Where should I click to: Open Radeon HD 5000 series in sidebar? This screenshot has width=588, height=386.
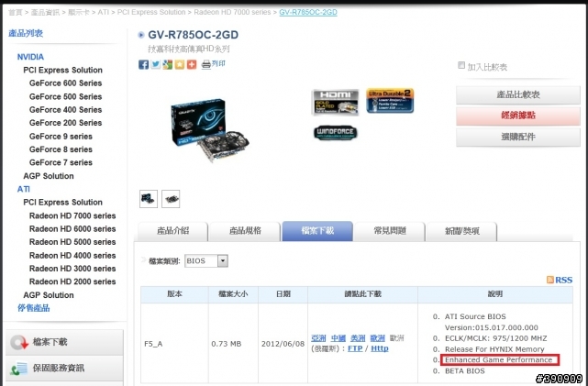pyautogui.click(x=72, y=242)
